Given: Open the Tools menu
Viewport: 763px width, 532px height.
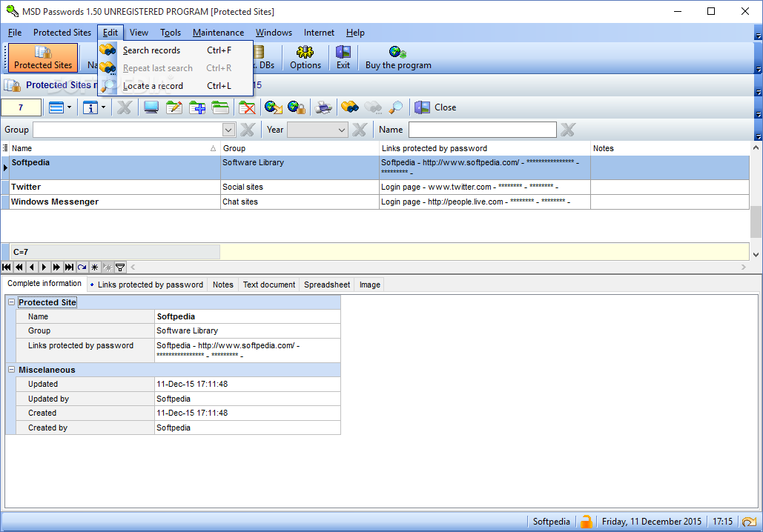Looking at the screenshot, I should pos(171,33).
